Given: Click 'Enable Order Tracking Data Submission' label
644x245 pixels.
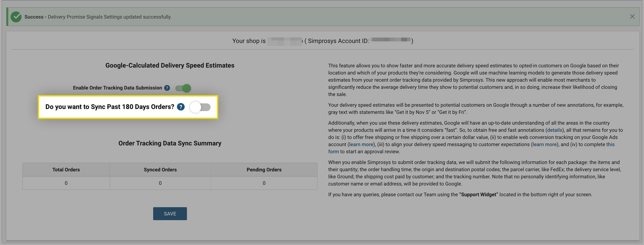Looking at the screenshot, I should 117,88.
